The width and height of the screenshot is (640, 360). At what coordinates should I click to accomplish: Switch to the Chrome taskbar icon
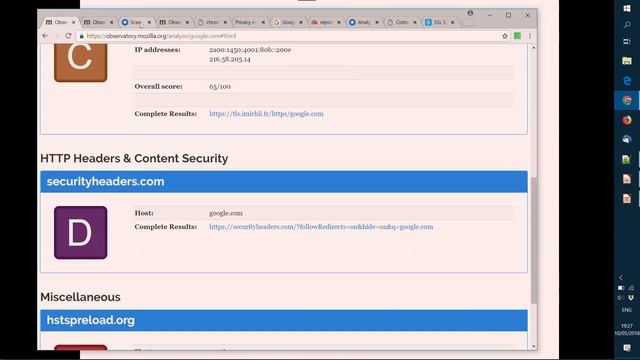pyautogui.click(x=627, y=100)
